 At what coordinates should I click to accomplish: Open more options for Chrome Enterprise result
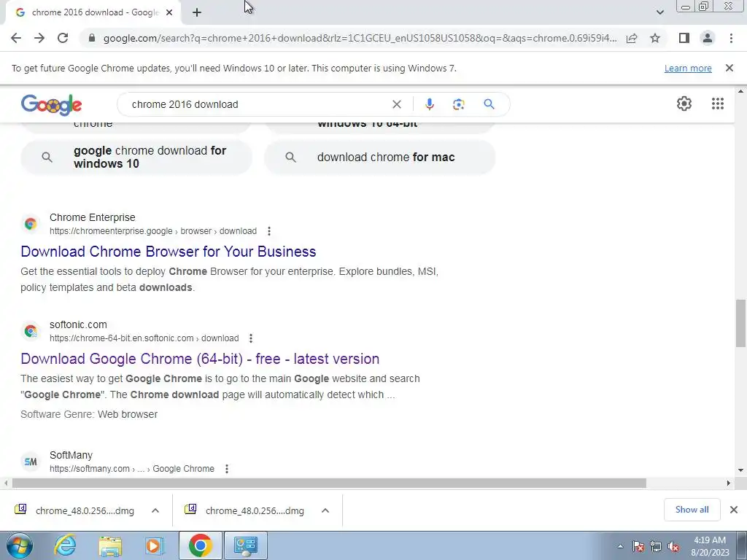click(269, 231)
